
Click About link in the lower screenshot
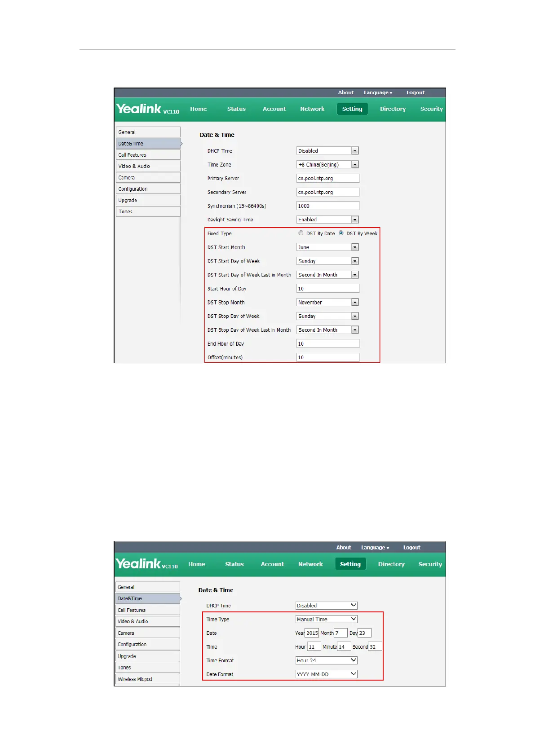point(344,547)
